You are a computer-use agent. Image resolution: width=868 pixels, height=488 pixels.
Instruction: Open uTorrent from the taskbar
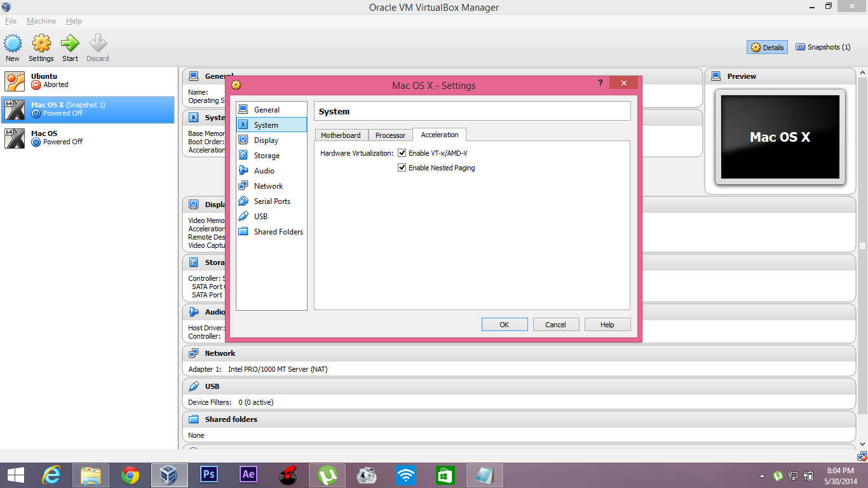click(327, 475)
